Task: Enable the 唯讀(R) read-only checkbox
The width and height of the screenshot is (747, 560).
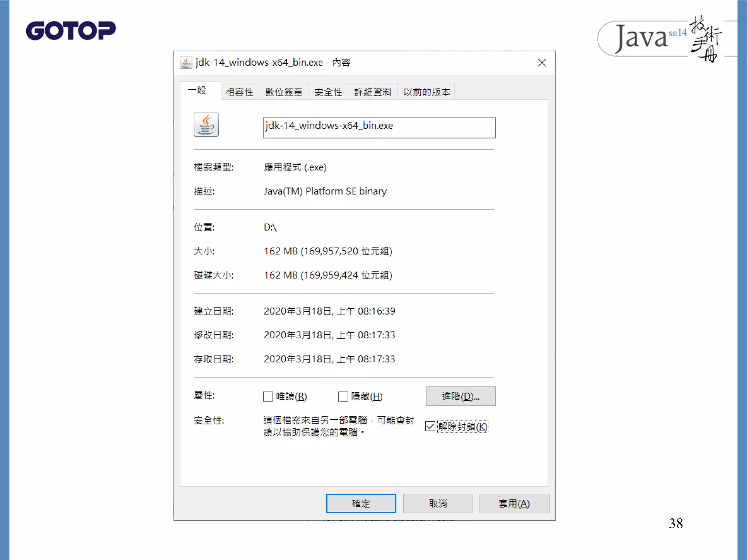Action: click(x=268, y=396)
